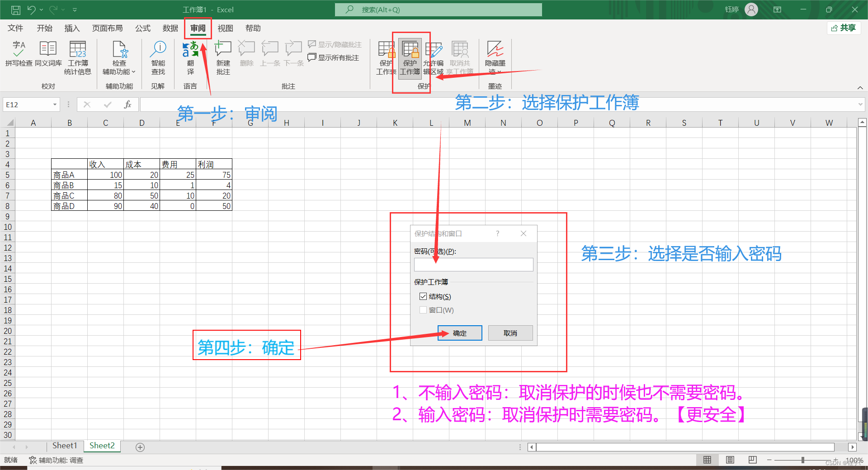Select cell with value 75
This screenshot has width=868, height=470.
pos(214,175)
